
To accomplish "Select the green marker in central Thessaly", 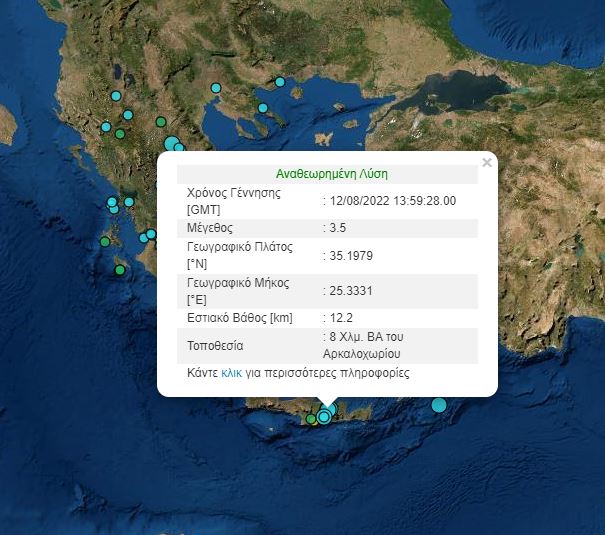I will tap(161, 122).
